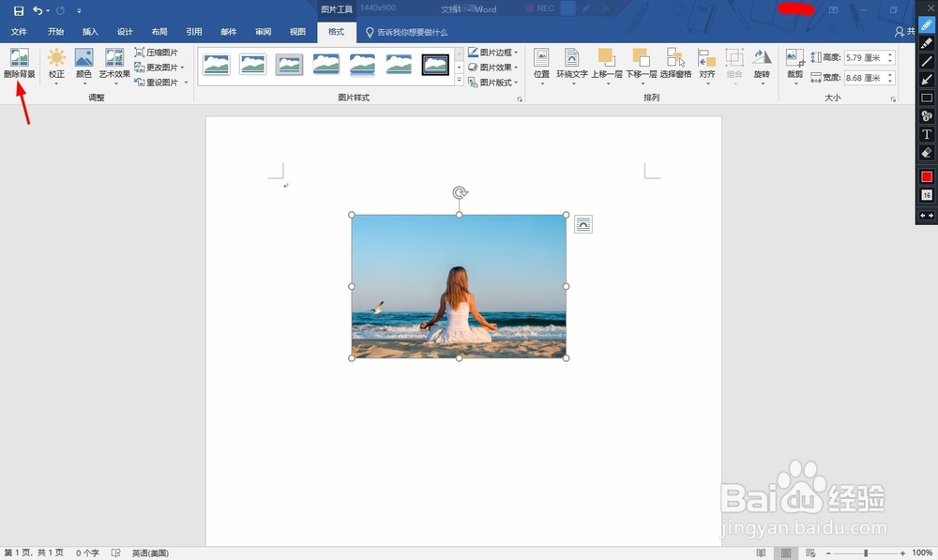Image resolution: width=938 pixels, height=560 pixels.
Task: Select the 删除背景 (Remove Background) tool
Action: click(21, 64)
